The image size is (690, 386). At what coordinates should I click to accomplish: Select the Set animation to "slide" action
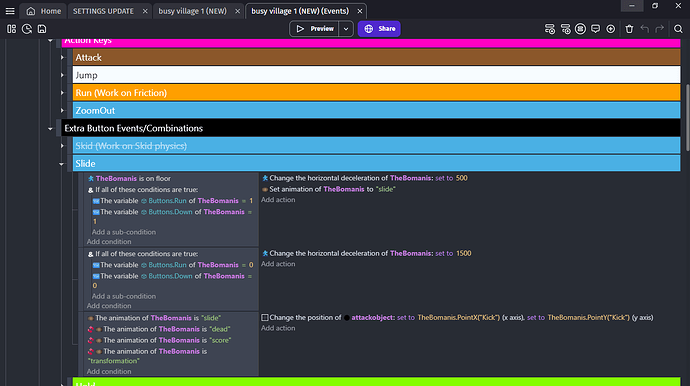tap(328, 189)
